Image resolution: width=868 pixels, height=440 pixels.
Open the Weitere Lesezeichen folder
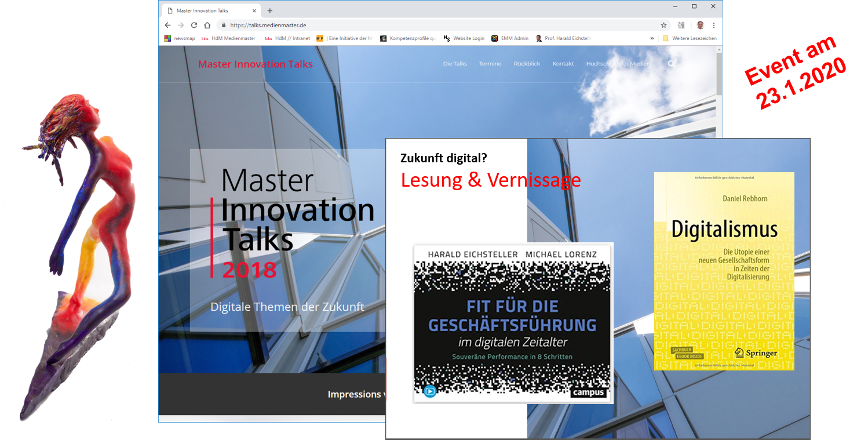point(690,38)
